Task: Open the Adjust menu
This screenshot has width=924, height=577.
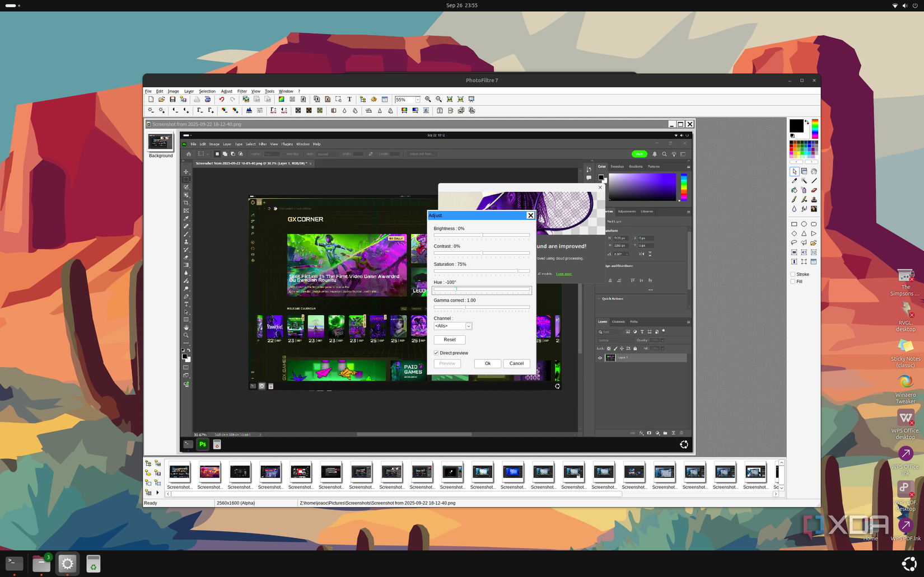Action: click(x=226, y=91)
